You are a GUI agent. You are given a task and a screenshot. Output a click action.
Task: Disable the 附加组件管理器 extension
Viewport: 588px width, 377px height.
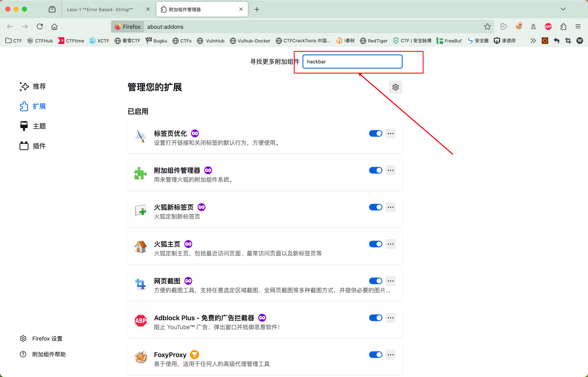376,170
